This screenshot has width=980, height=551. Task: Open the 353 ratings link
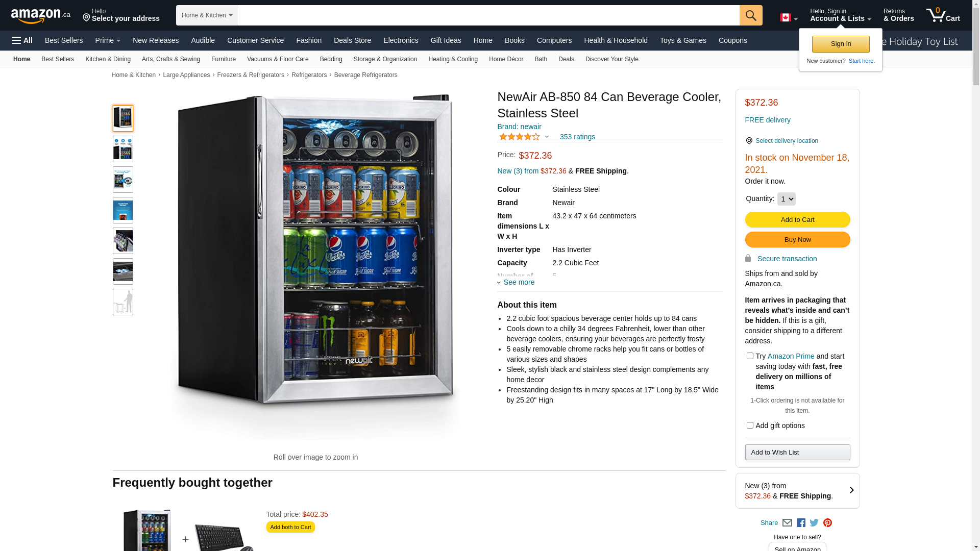[577, 137]
